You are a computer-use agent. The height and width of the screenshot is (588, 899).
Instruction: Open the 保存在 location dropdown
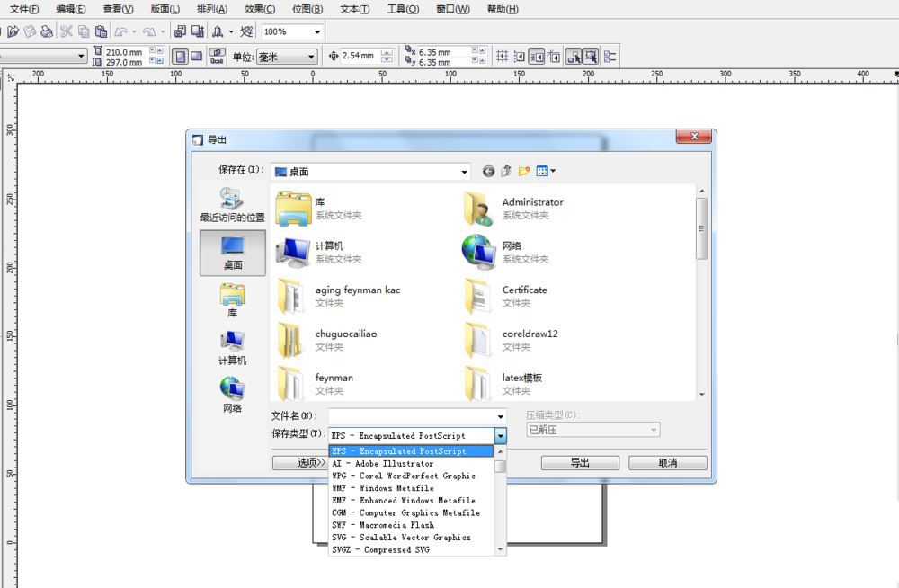tap(464, 172)
